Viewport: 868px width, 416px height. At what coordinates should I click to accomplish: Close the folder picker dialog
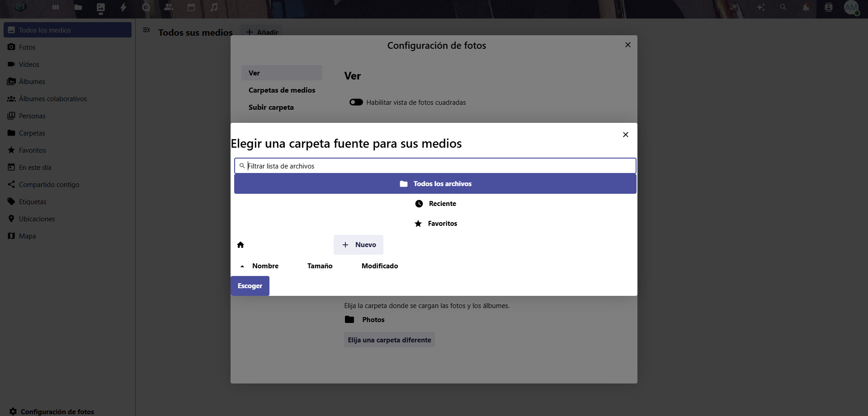point(626,135)
